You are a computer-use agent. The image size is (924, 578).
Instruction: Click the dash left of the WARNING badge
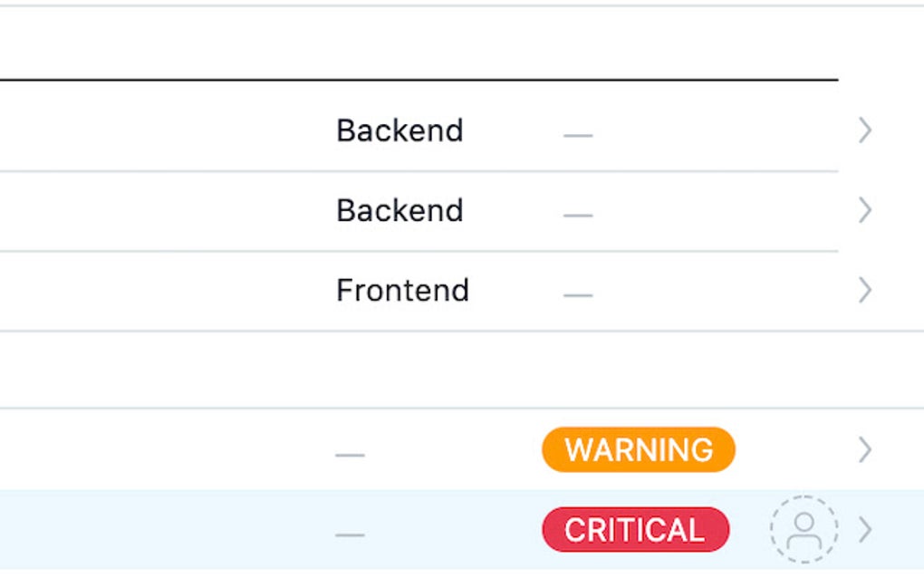(350, 455)
